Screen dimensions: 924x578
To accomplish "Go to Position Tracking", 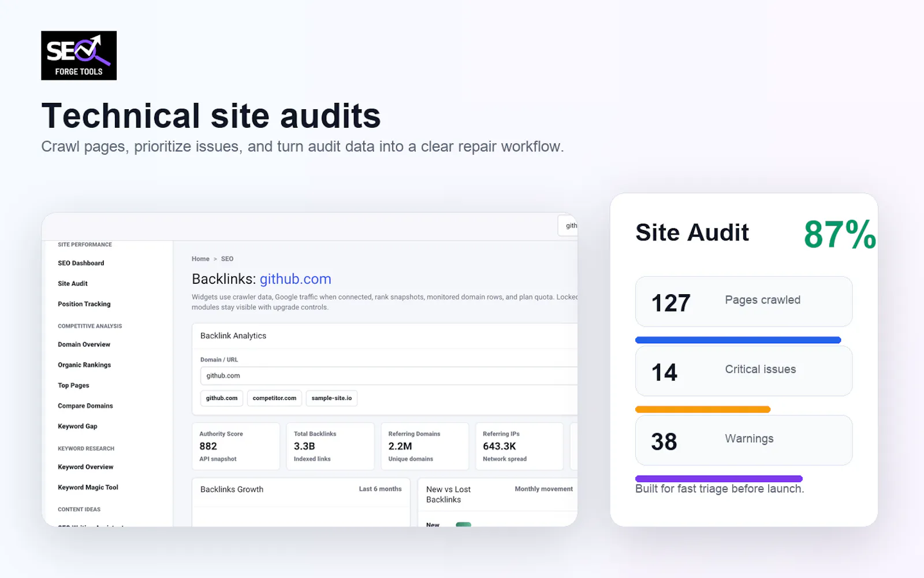I will 84,304.
